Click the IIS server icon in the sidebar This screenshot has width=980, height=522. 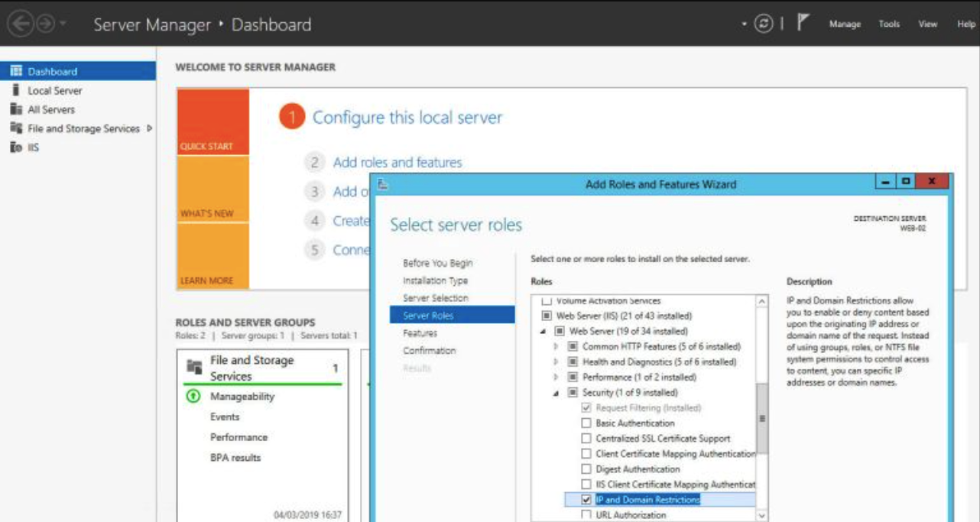(16, 148)
